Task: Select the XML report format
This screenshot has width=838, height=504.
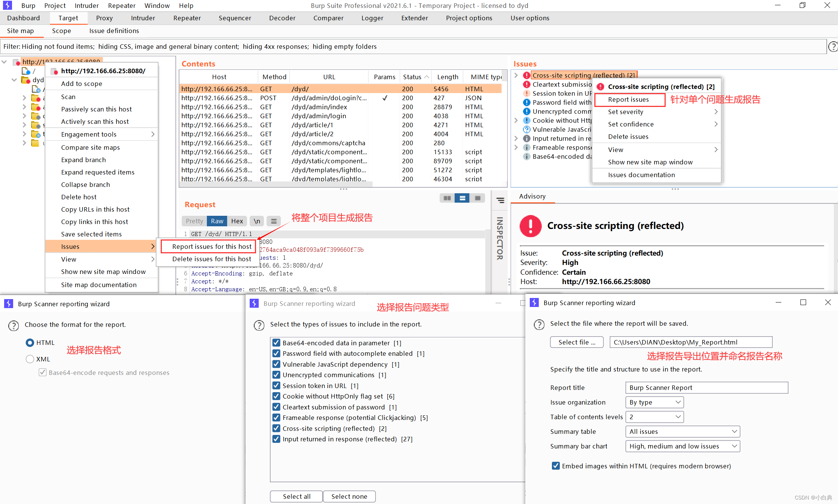Action: coord(30,359)
